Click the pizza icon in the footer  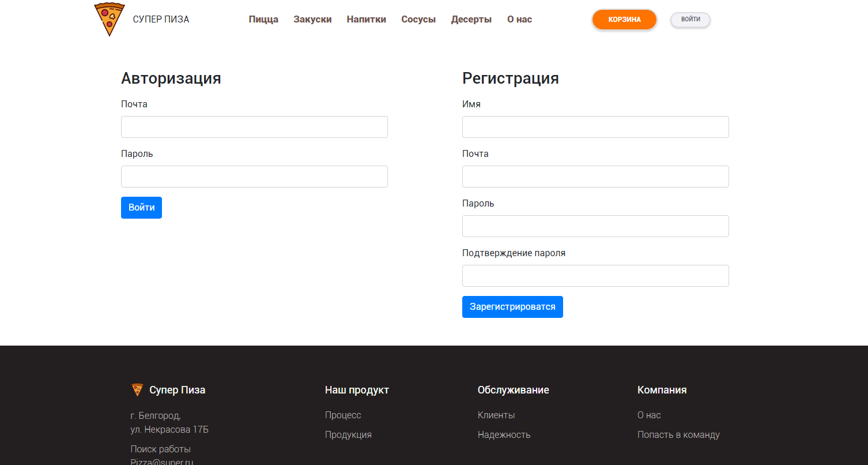coord(138,389)
